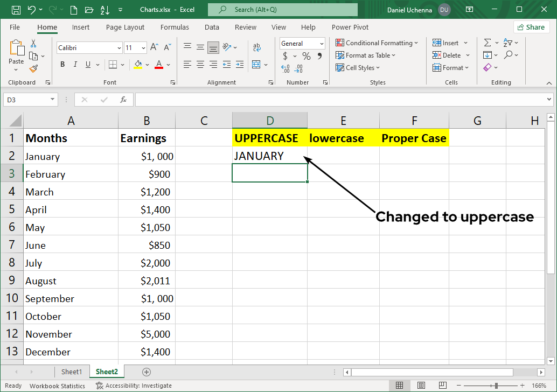Click the Share button
This screenshot has width=557, height=392.
531,27
